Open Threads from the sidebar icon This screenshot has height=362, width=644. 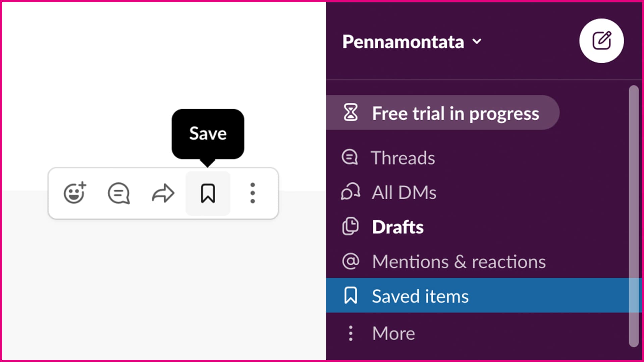click(x=350, y=157)
